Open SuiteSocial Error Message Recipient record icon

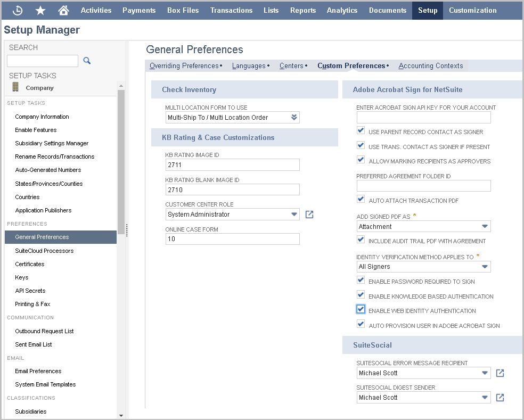coord(500,373)
